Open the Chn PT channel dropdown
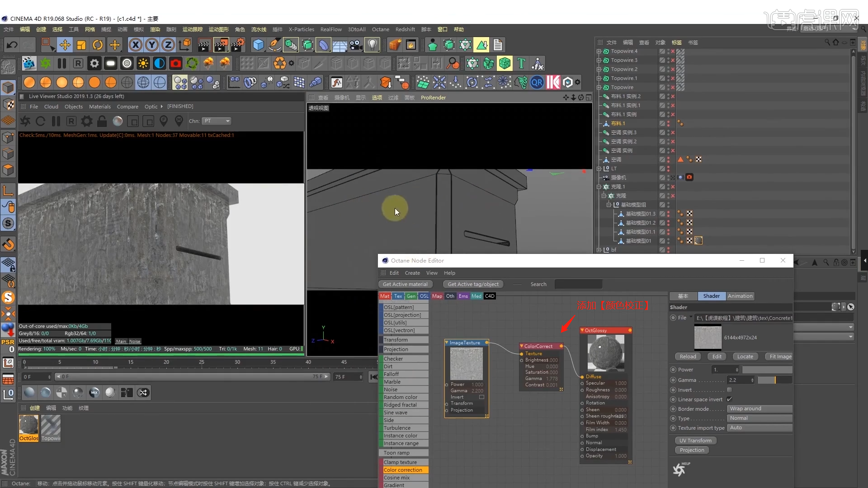Viewport: 868px width, 488px height. (x=217, y=121)
